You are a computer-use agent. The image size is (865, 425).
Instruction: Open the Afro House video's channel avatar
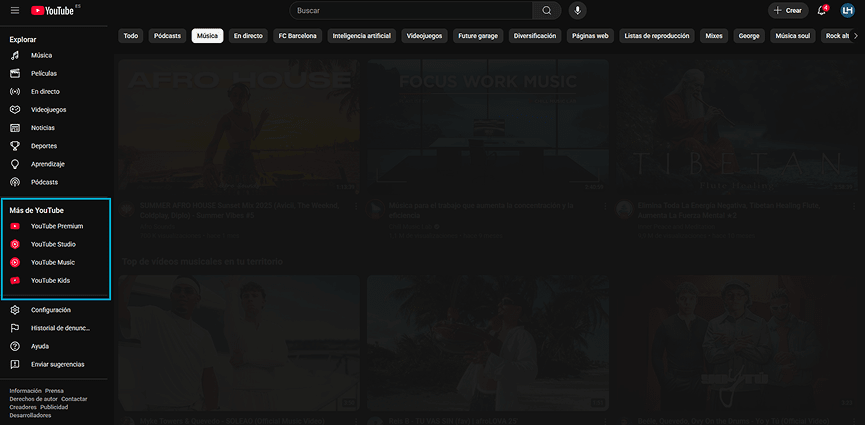(x=127, y=208)
